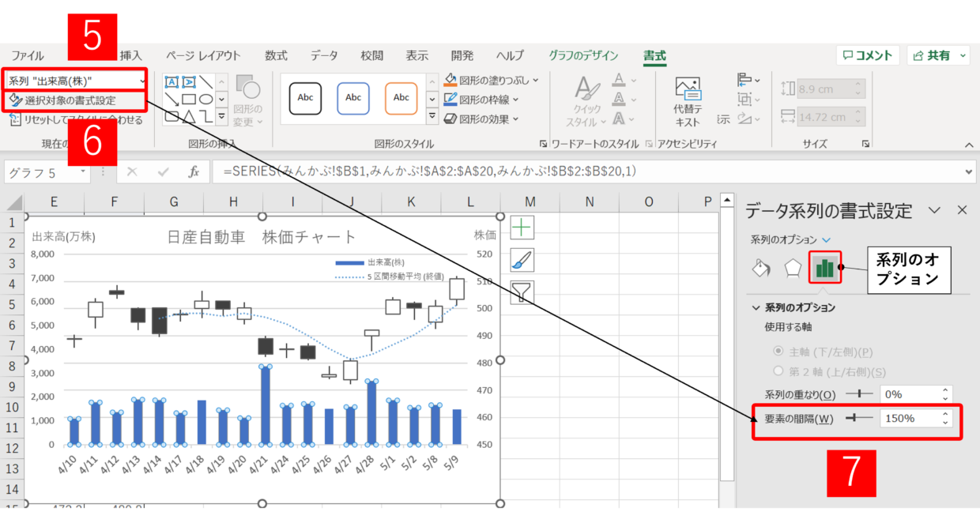
Task: Click the formula bar confirm checkmark icon
Action: (163, 171)
